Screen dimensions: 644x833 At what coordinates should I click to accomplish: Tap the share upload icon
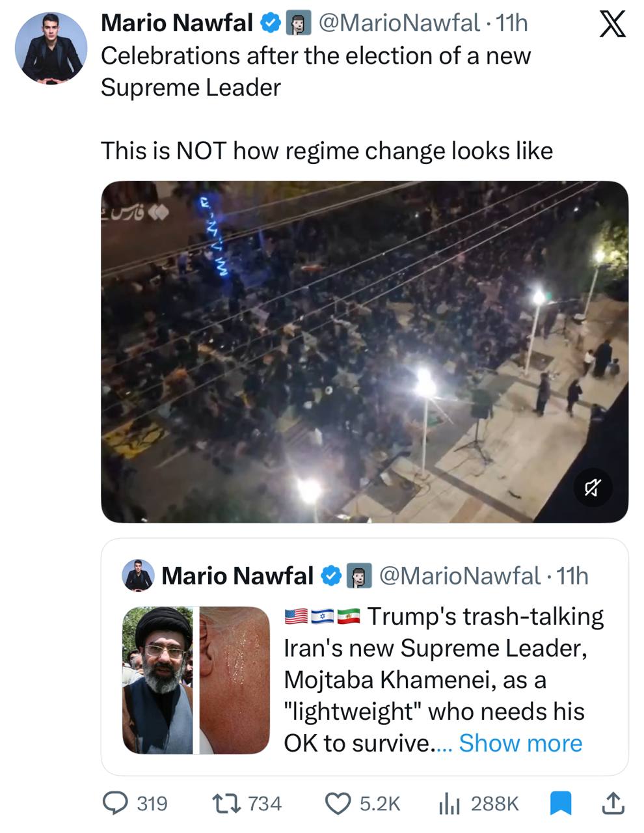click(612, 804)
